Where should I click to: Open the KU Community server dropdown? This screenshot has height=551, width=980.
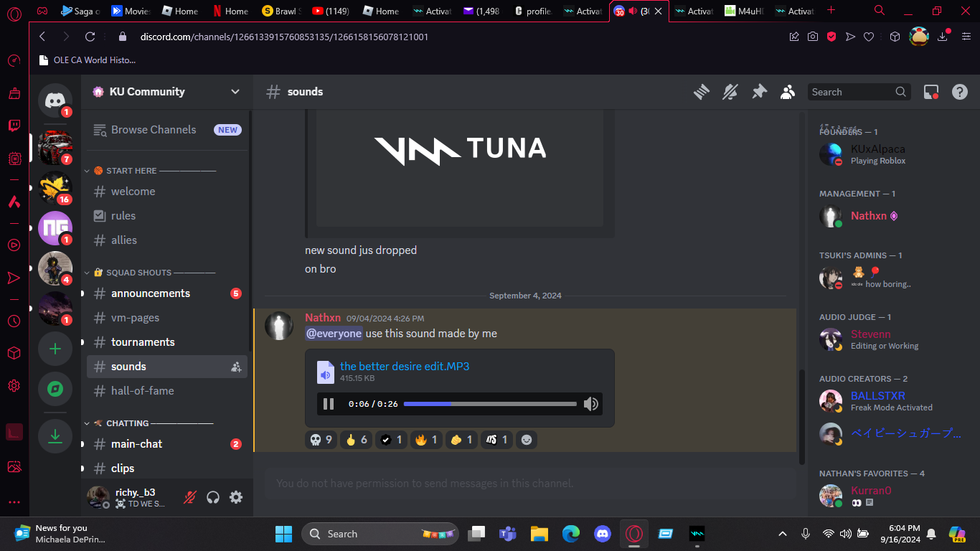(x=166, y=92)
